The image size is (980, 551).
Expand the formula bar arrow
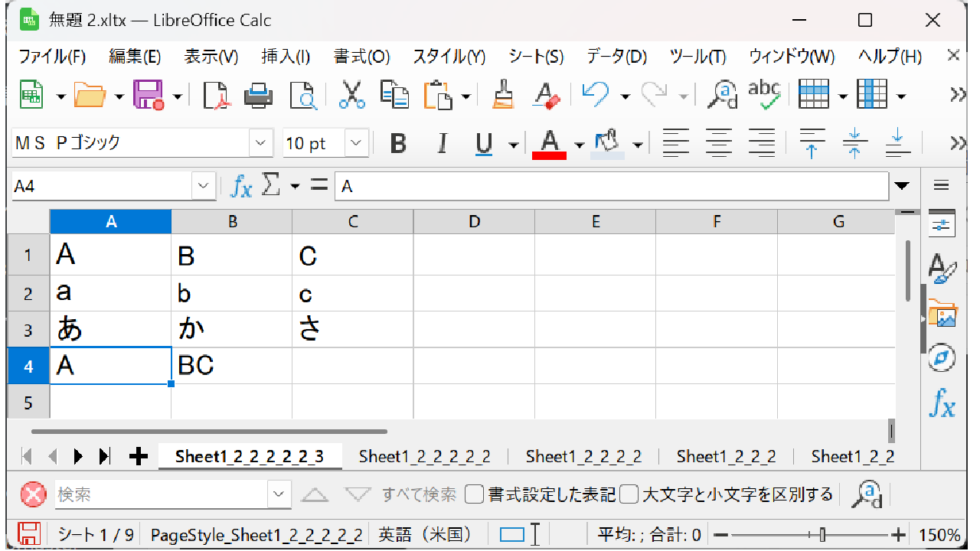pyautogui.click(x=903, y=186)
